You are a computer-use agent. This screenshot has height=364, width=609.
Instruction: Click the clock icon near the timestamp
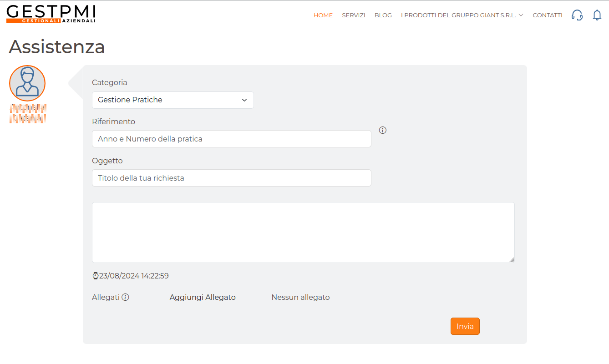[x=95, y=275]
